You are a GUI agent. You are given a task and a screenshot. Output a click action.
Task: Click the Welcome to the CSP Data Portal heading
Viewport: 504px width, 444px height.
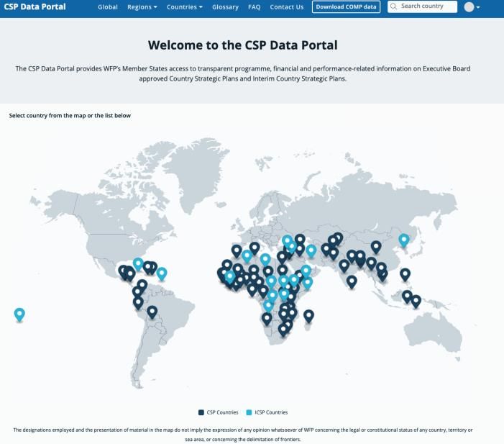tap(243, 45)
